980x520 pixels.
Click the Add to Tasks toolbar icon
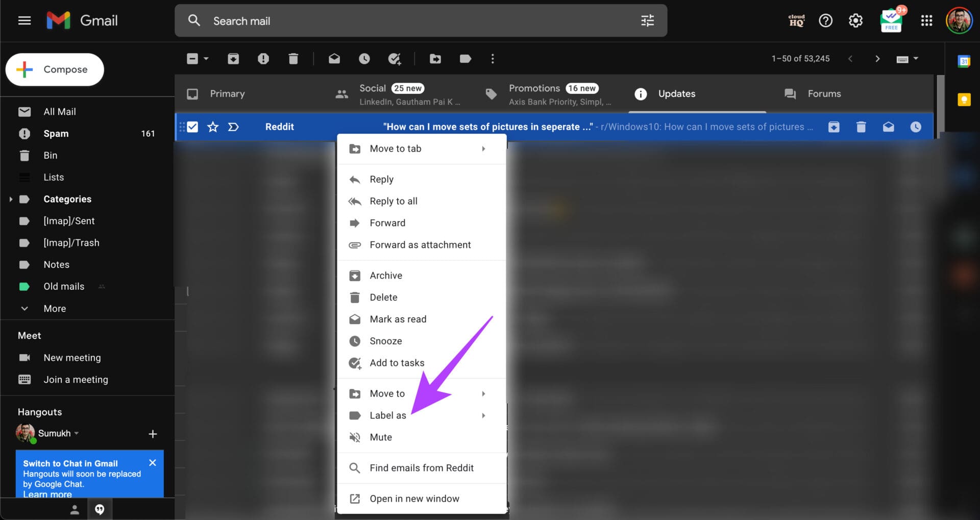(395, 59)
